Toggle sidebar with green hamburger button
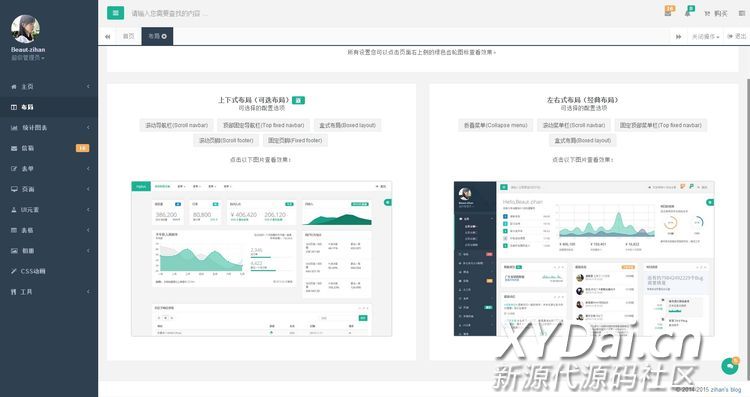The image size is (750, 397). coord(115,13)
